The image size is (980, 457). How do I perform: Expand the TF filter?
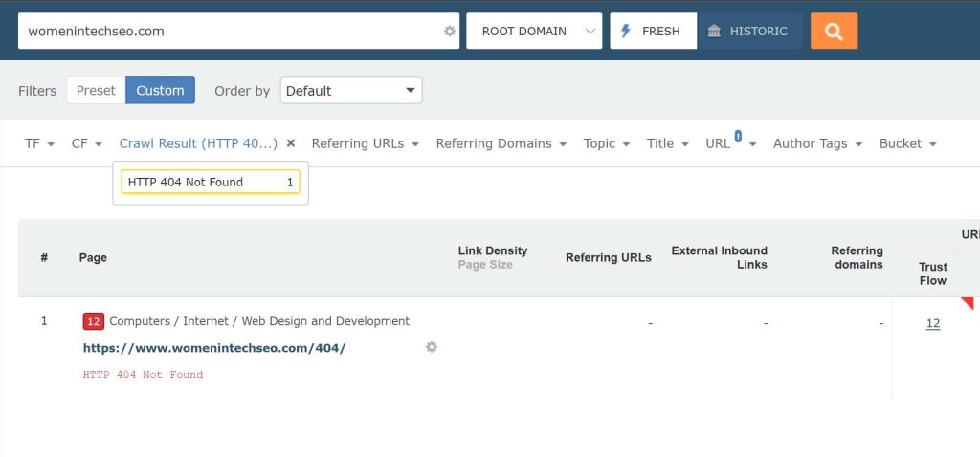click(39, 143)
